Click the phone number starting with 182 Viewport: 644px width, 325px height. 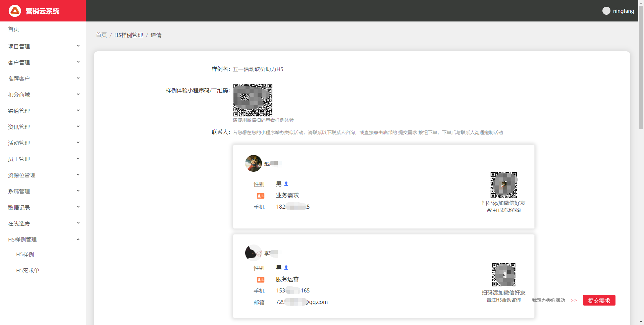click(x=293, y=207)
